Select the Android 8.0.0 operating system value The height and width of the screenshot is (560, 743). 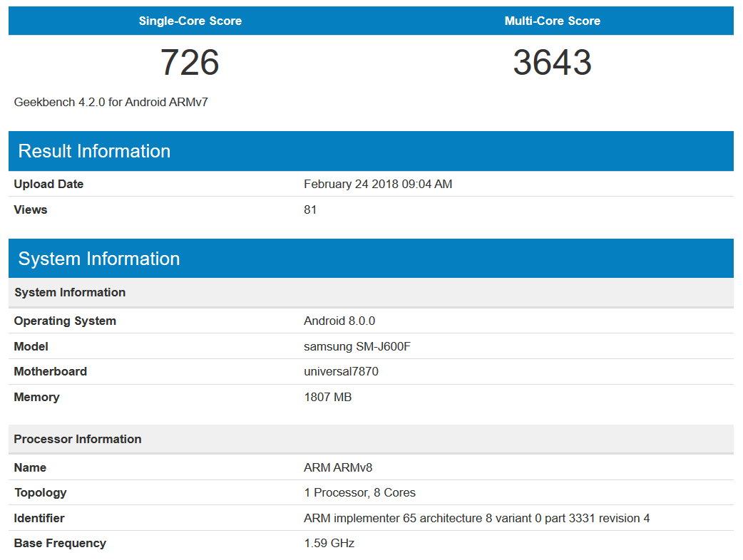click(339, 321)
